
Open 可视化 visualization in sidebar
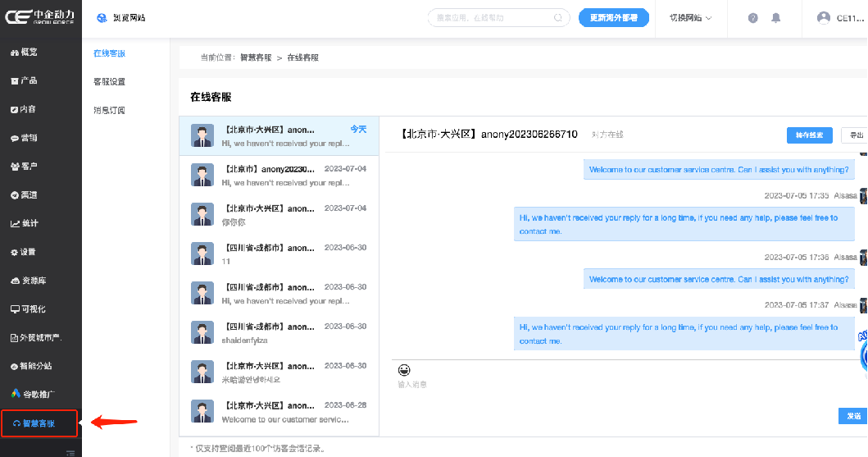coord(28,309)
